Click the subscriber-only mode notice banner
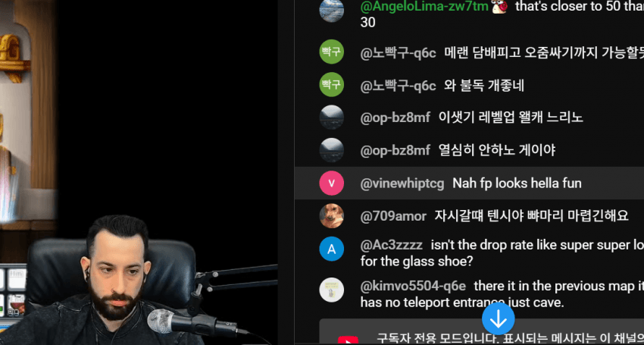Screen dimensions: 644x345 point(481,332)
